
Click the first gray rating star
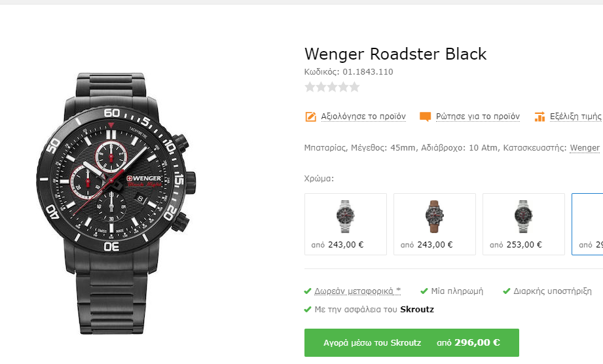pyautogui.click(x=310, y=87)
